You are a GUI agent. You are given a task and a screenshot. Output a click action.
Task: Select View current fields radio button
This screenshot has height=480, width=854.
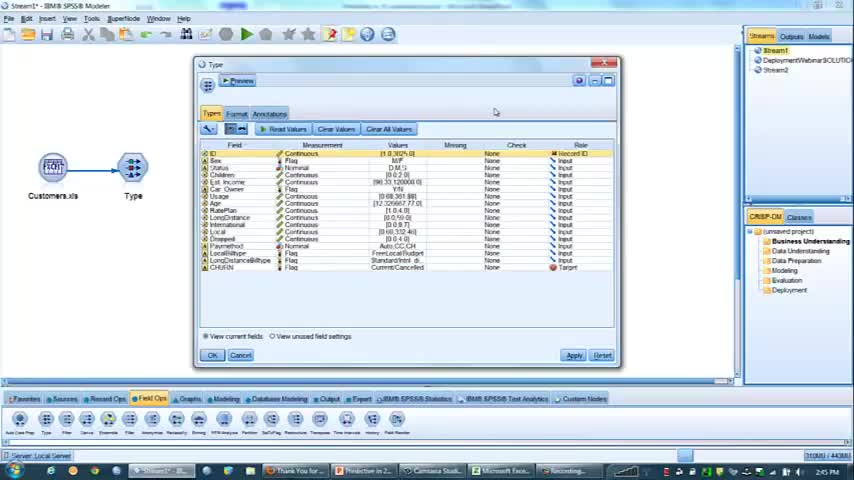206,336
